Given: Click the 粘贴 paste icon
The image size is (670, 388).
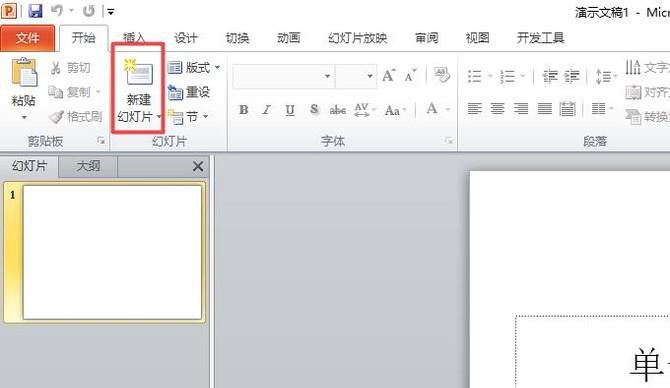Looking at the screenshot, I should [24, 73].
